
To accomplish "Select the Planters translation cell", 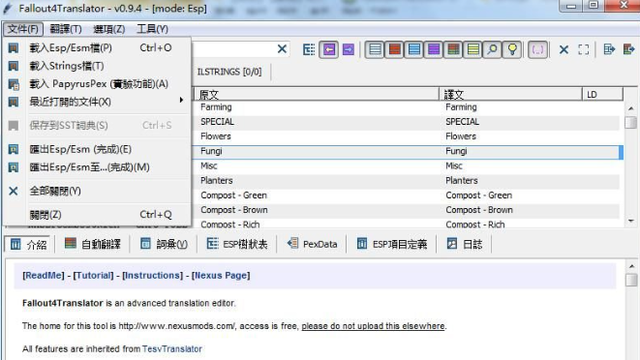I will [x=462, y=181].
